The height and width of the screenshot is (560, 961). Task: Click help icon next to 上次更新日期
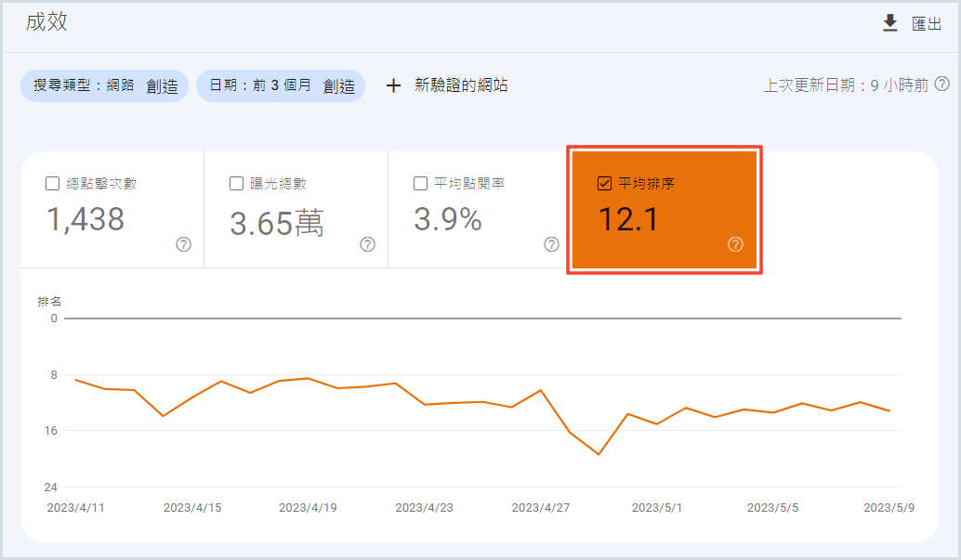[941, 85]
